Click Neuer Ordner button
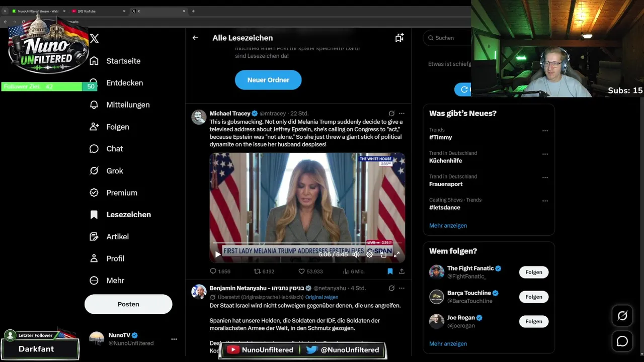Viewport: 644px width, 362px height. [x=268, y=80]
